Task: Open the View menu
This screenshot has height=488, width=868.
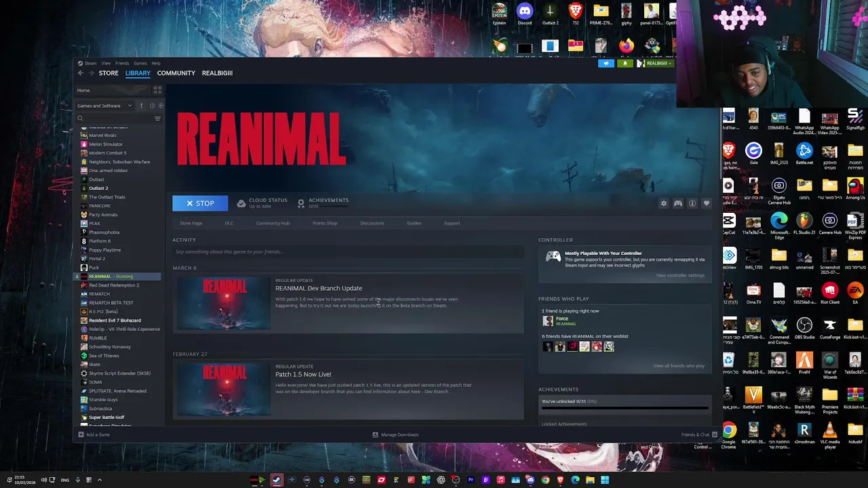Action: (x=106, y=63)
